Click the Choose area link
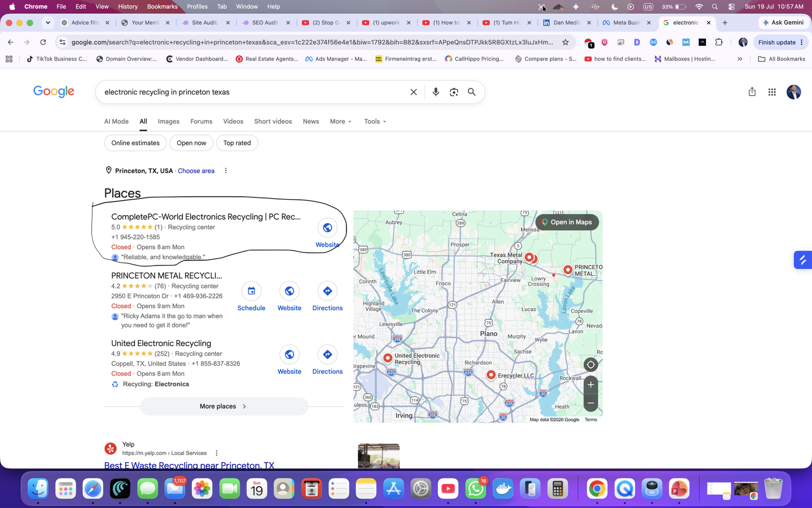The height and width of the screenshot is (508, 812). 196,171
